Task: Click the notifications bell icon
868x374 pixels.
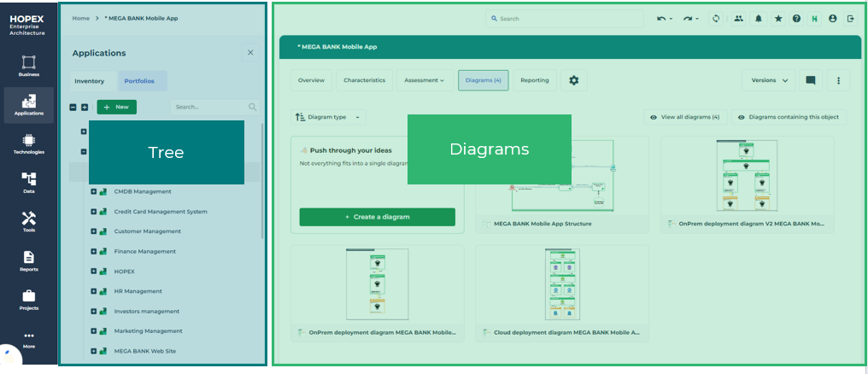Action: coord(758,18)
